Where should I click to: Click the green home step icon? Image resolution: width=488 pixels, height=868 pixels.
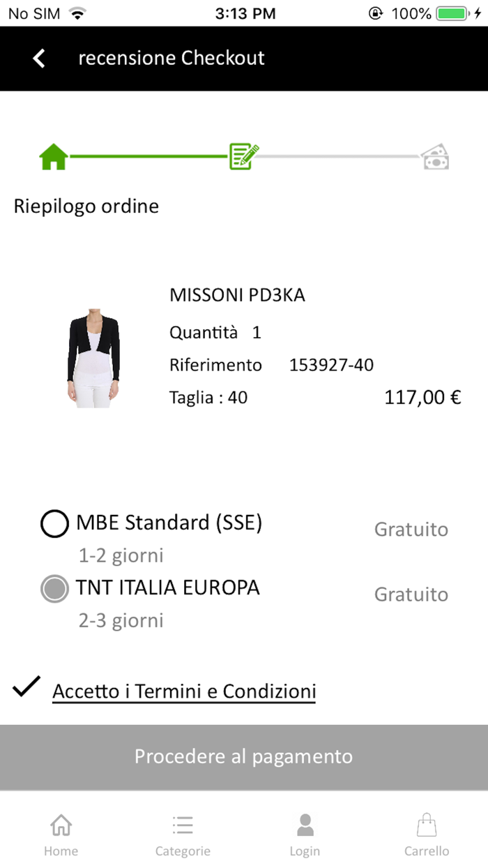click(54, 156)
